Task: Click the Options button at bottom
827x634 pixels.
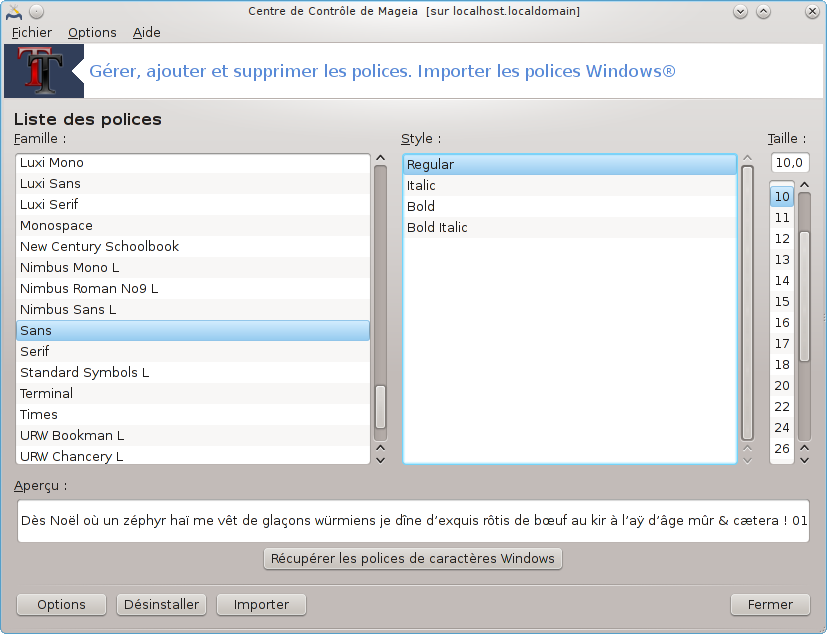Action: 61,604
